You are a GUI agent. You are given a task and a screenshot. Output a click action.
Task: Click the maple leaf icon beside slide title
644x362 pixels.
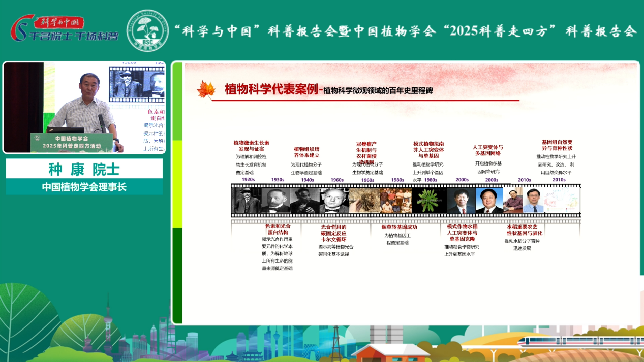click(x=206, y=89)
